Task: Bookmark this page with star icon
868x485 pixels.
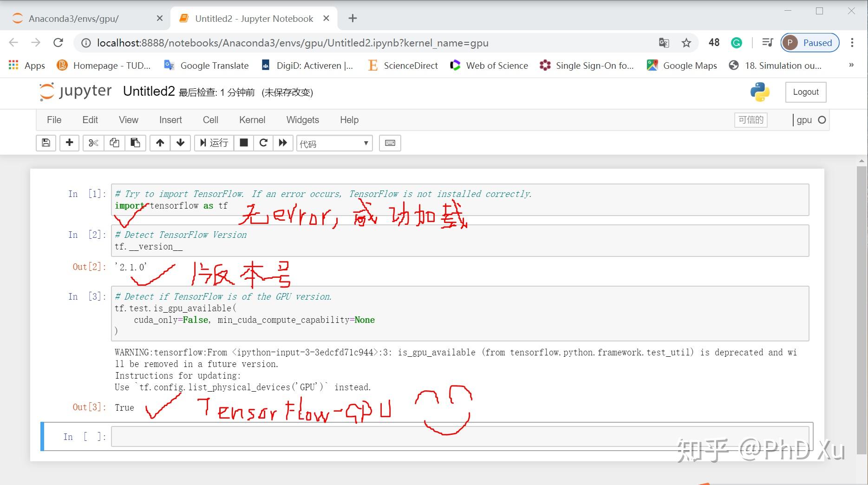Action: (x=686, y=43)
